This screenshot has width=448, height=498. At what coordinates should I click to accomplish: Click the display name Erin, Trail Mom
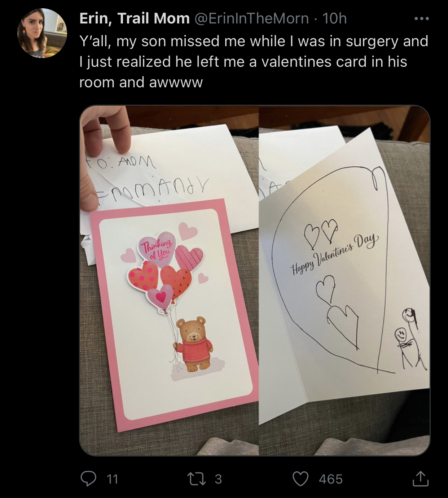pyautogui.click(x=134, y=18)
